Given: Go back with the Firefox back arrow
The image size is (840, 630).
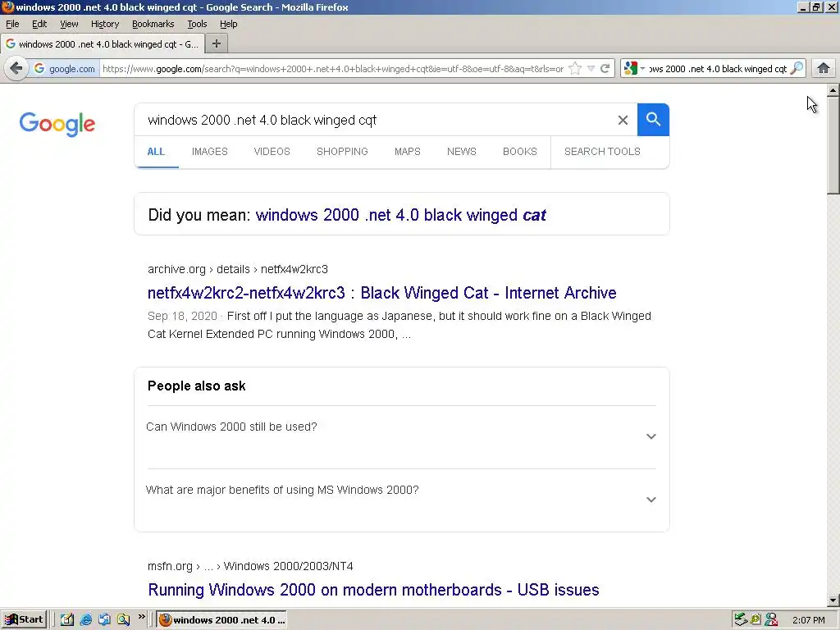Looking at the screenshot, I should [x=16, y=69].
